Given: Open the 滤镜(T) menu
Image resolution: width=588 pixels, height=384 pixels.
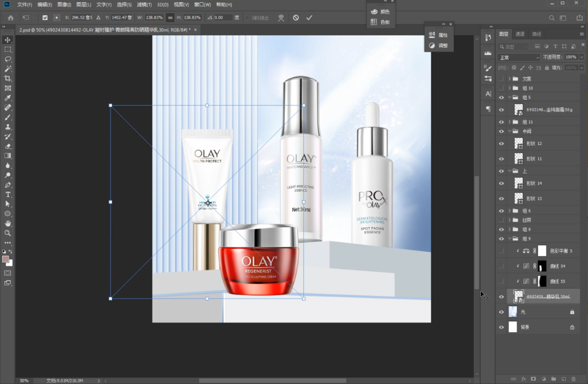Looking at the screenshot, I should click(x=144, y=4).
